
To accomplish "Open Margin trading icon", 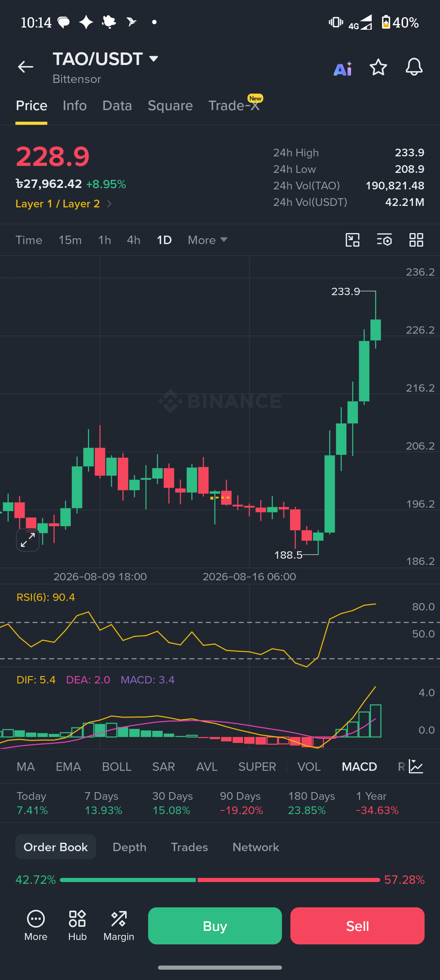I will [118, 926].
